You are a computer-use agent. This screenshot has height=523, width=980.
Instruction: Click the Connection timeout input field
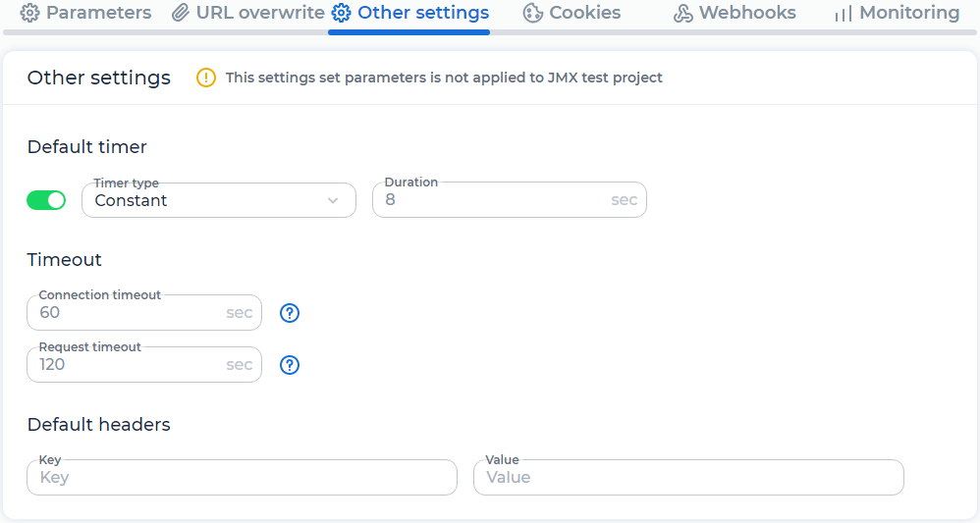144,312
